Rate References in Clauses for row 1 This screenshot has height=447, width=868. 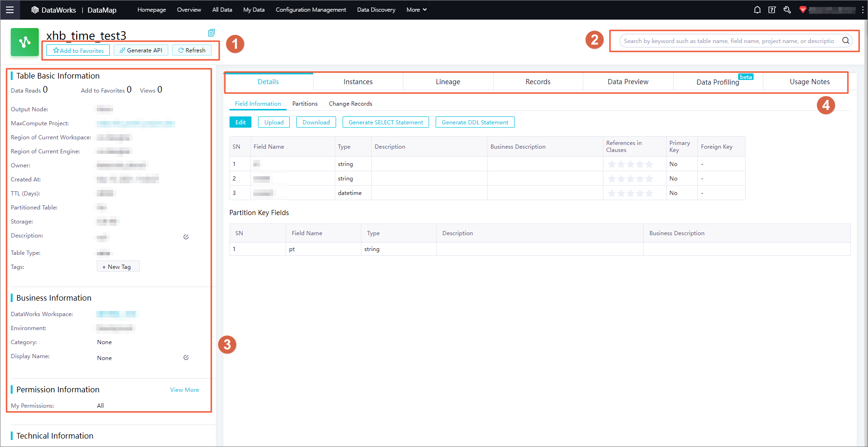(x=630, y=164)
